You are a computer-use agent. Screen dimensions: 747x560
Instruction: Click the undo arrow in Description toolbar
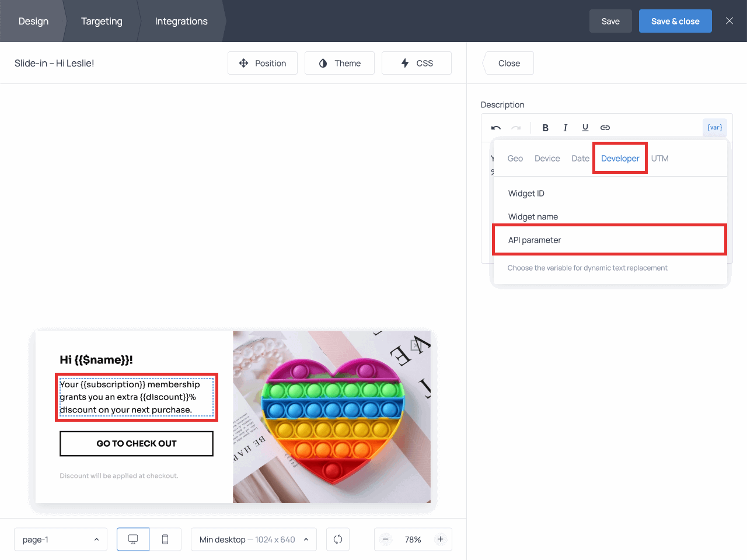pos(496,128)
